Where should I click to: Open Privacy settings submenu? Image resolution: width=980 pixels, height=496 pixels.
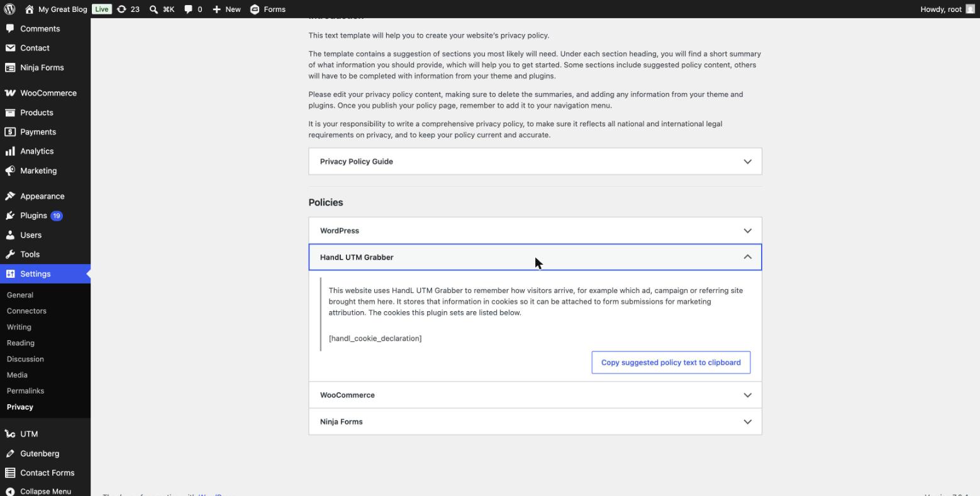(x=20, y=407)
